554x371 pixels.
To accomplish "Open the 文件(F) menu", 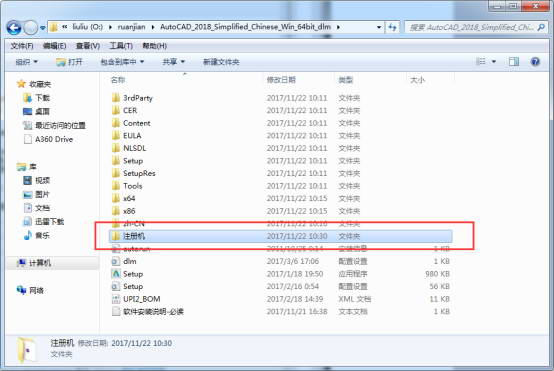I will click(22, 46).
